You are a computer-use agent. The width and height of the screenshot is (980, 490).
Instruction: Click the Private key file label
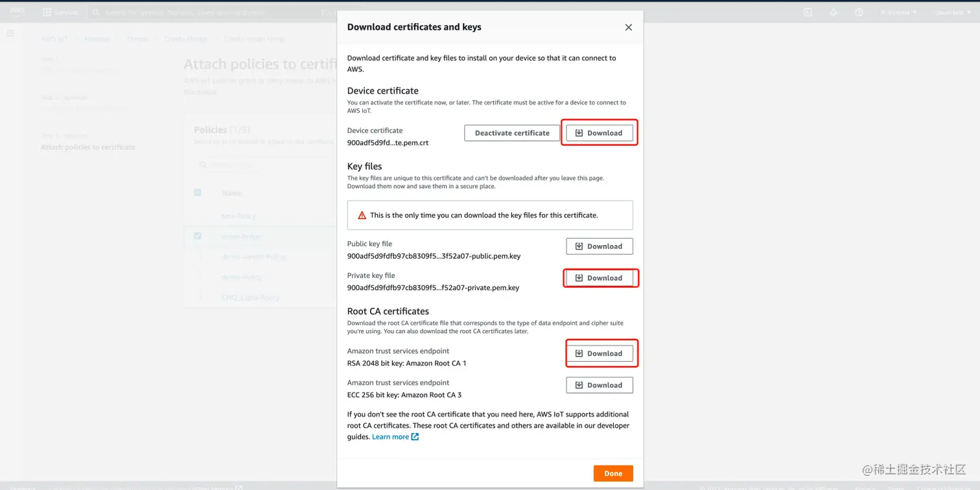click(x=371, y=275)
